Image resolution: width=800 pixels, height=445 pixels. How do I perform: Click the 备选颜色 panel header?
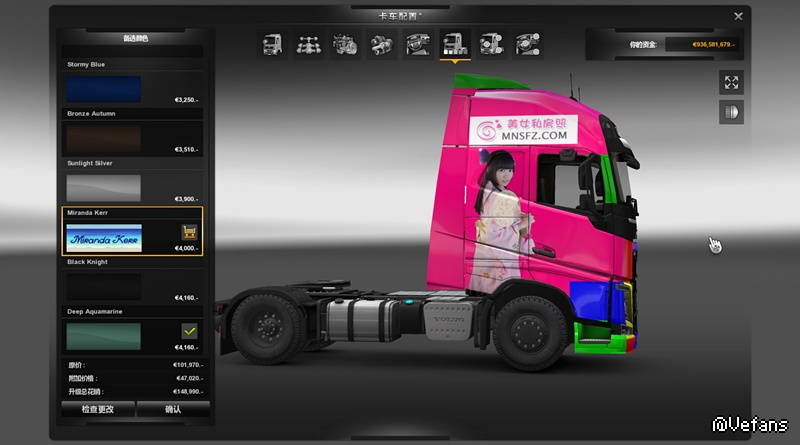[x=135, y=38]
